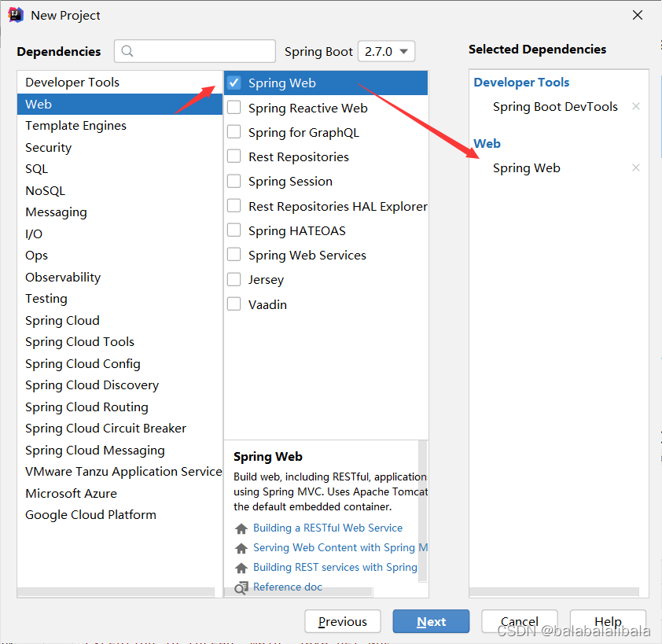The width and height of the screenshot is (662, 644).
Task: Open the Messaging category
Action: (120, 212)
